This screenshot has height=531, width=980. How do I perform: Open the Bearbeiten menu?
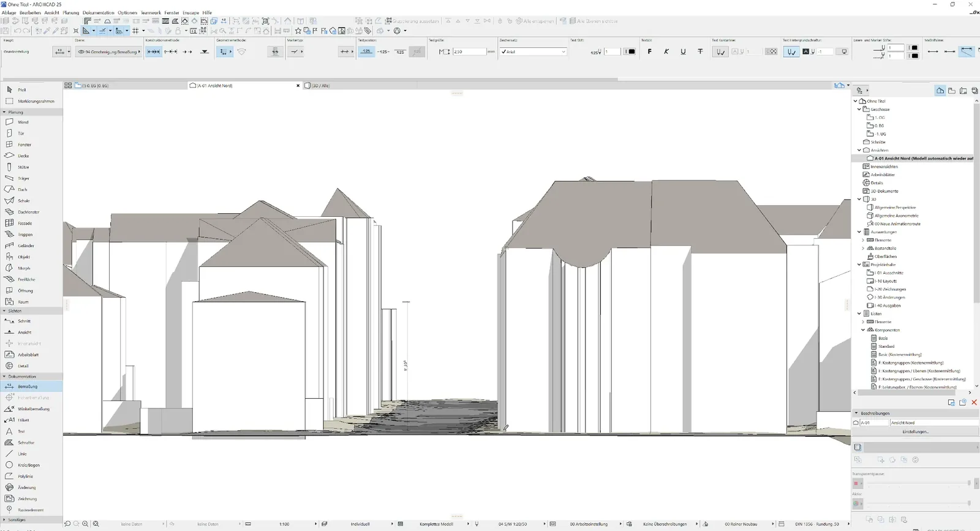[30, 12]
